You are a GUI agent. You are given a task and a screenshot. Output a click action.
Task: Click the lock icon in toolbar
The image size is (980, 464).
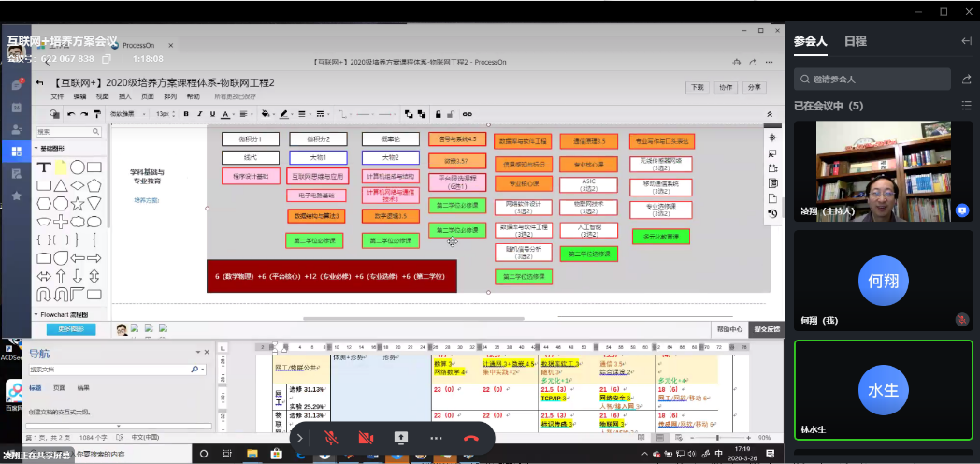(437, 114)
